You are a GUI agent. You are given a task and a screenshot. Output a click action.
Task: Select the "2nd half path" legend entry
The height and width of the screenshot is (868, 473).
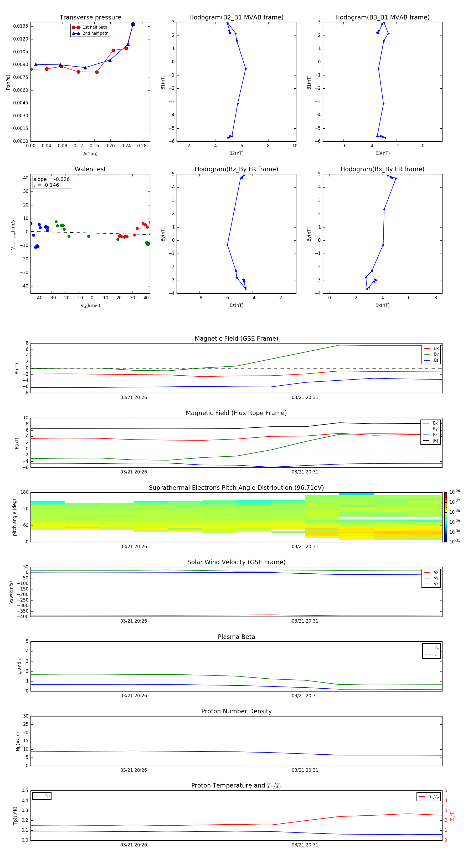(90, 33)
